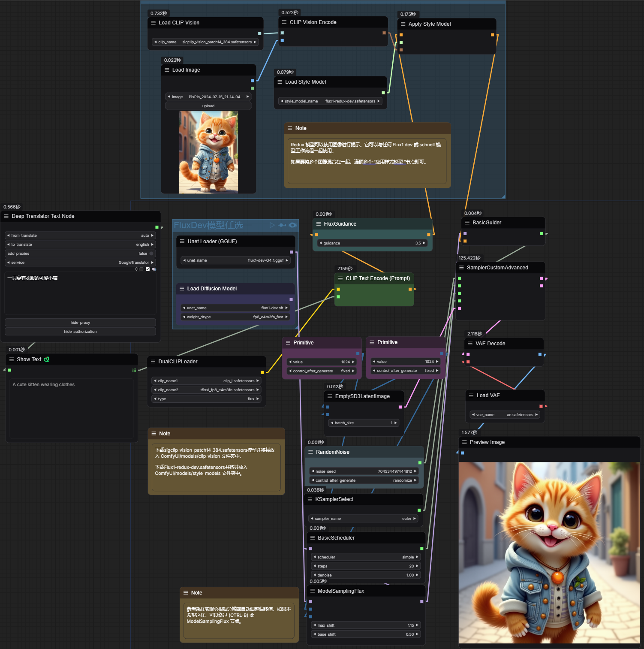Check the empty checkbox on Deep Translator node

click(141, 269)
